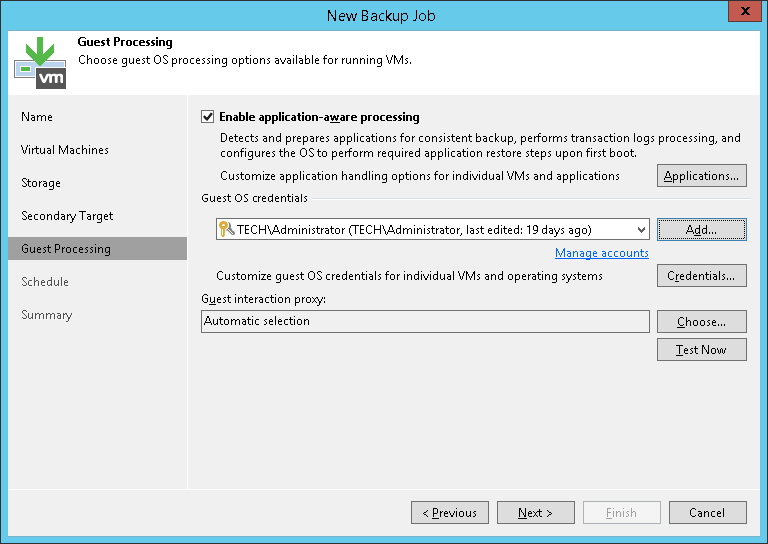Expand the Guest OS credentials dropdown
The width and height of the screenshot is (768, 544).
640,230
